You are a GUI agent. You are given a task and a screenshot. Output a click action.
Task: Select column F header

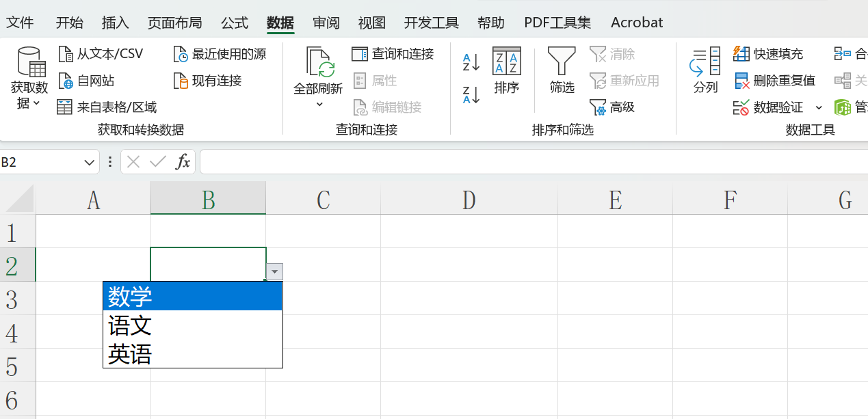click(x=730, y=199)
